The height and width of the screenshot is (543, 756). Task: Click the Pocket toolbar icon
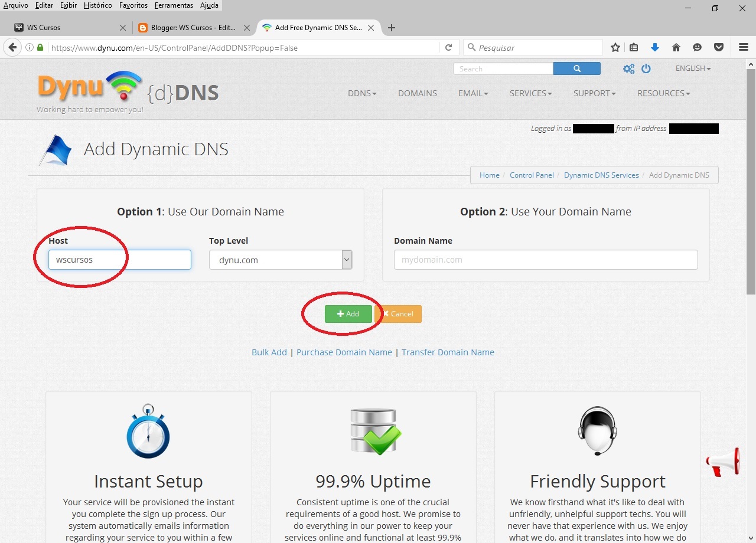click(x=719, y=47)
